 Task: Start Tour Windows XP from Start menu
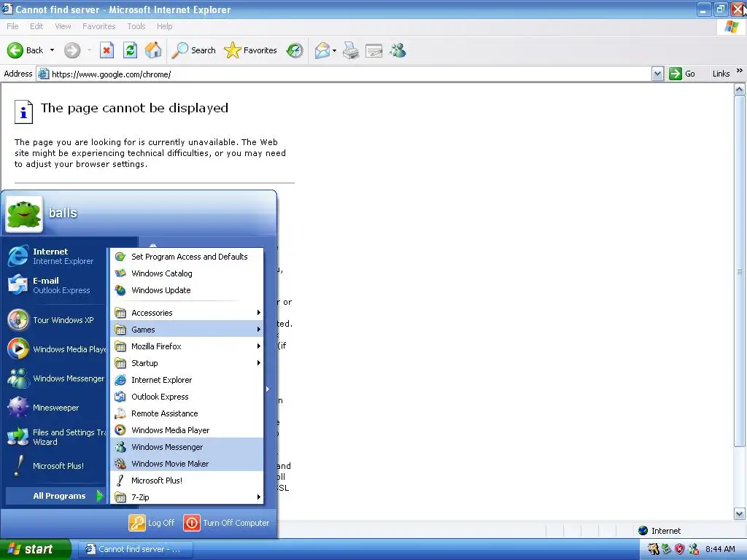(x=55, y=320)
